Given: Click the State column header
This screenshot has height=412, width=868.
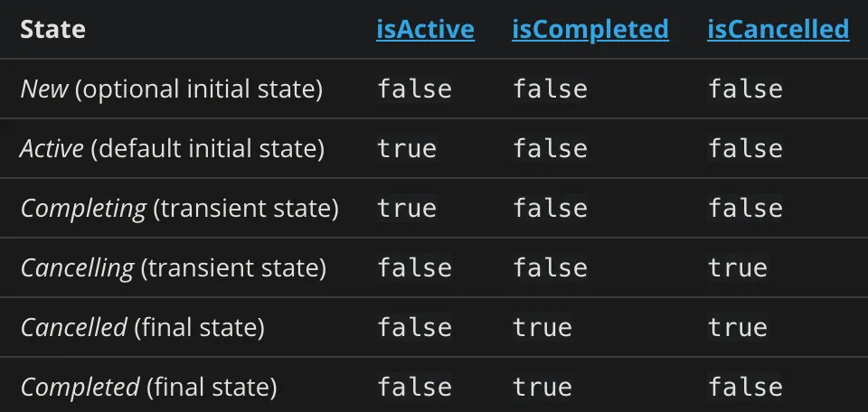Looking at the screenshot, I should 52,29.
